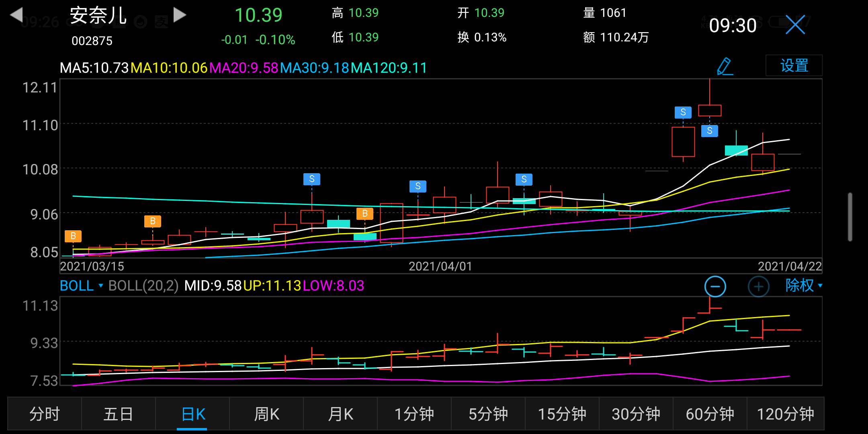
Task: Click the MA5:10.73 indicator label
Action: 94,68
